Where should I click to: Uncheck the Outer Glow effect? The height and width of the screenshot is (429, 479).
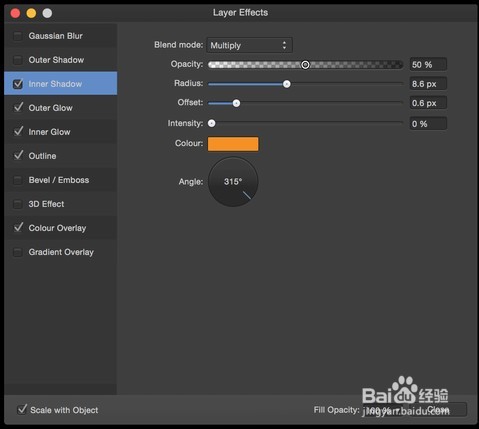point(18,108)
